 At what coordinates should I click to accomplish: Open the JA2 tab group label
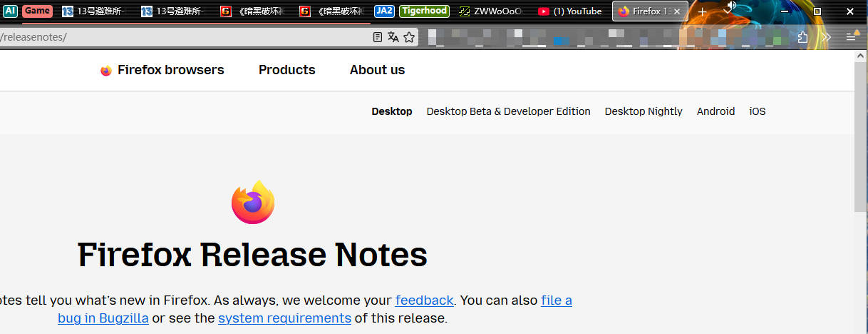tap(384, 11)
